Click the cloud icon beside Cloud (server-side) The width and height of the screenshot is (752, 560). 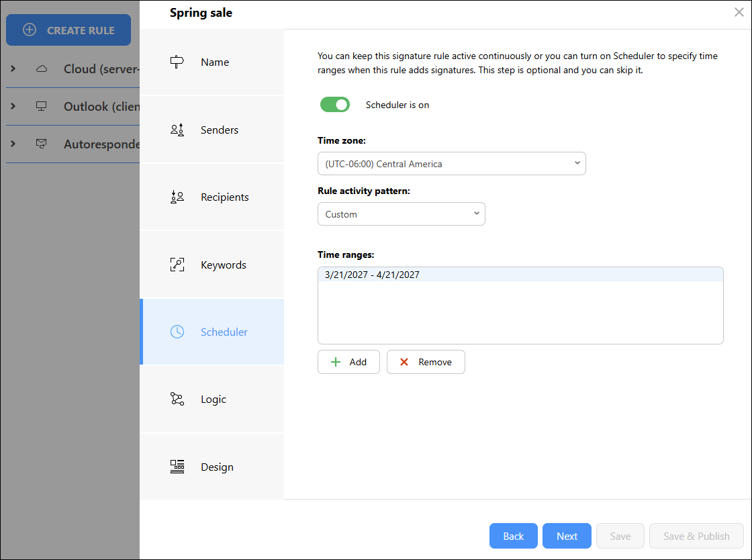click(42, 68)
